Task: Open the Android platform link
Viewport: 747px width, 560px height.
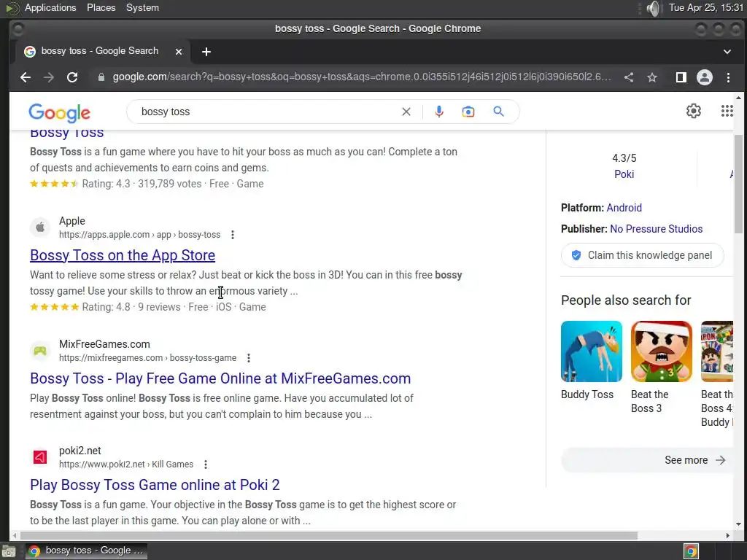Action: pyautogui.click(x=624, y=208)
